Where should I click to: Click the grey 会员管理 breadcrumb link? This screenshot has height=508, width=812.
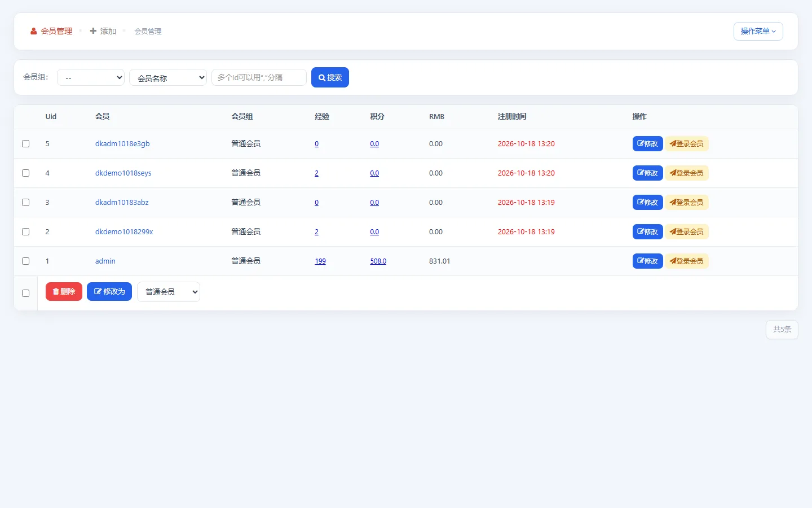point(148,32)
